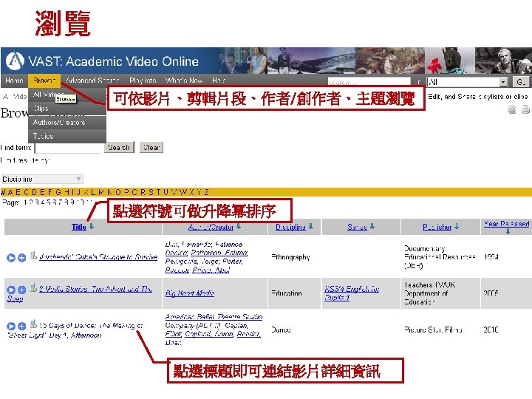Sort by Discipline using arrow icon
The width and height of the screenshot is (532, 399).
pos(311,226)
